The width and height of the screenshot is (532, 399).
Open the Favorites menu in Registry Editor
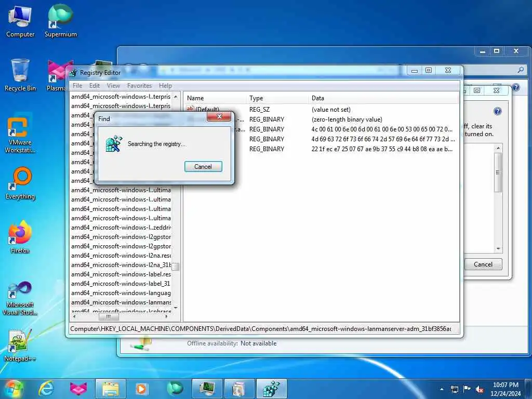click(x=139, y=86)
